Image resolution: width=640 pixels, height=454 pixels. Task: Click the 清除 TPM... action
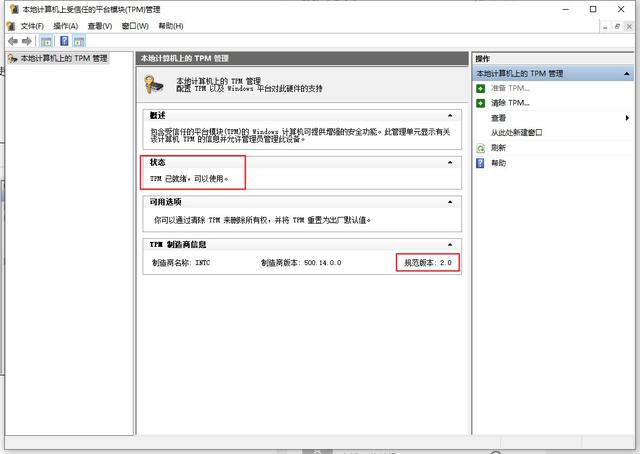[x=510, y=103]
